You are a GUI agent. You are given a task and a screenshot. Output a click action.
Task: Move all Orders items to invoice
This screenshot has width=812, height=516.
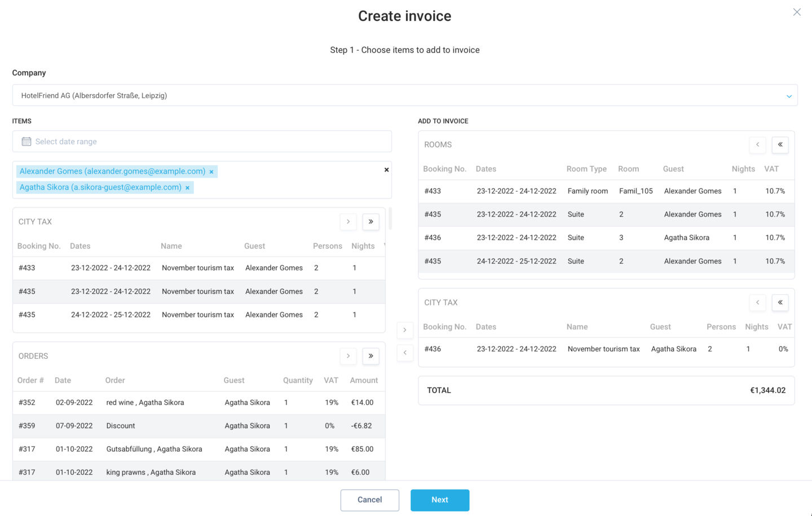tap(370, 356)
